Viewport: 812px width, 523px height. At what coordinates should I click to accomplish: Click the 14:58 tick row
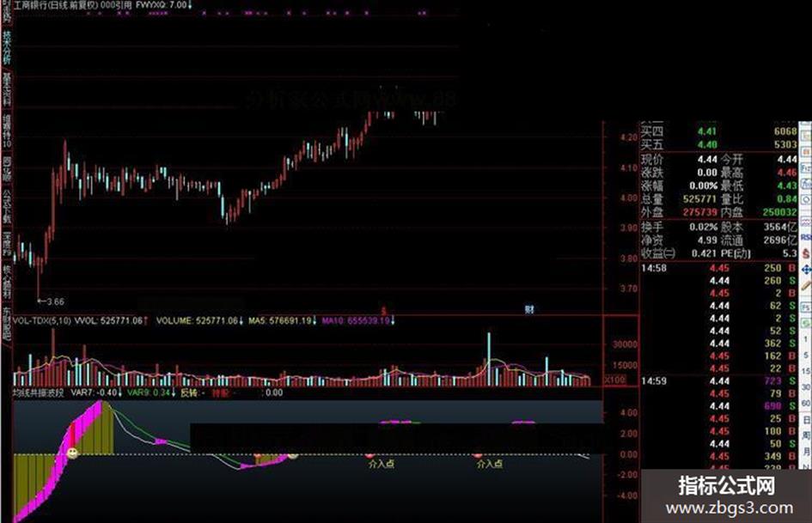tap(719, 268)
